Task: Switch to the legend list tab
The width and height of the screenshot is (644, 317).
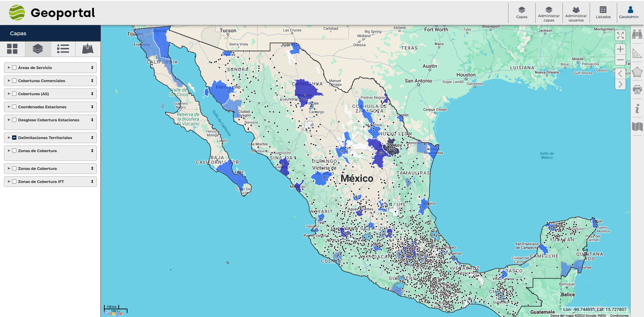Action: (x=63, y=49)
